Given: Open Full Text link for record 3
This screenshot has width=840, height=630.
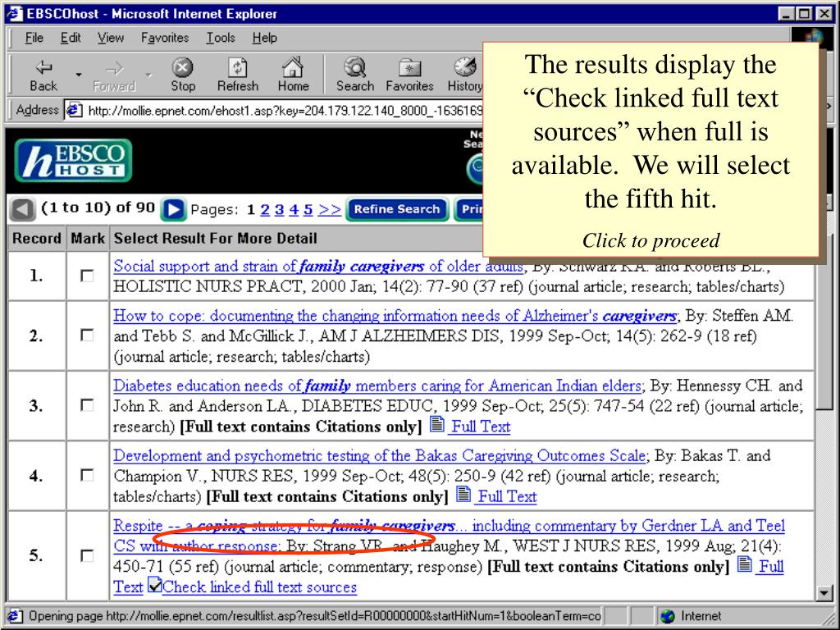Looking at the screenshot, I should 481,427.
